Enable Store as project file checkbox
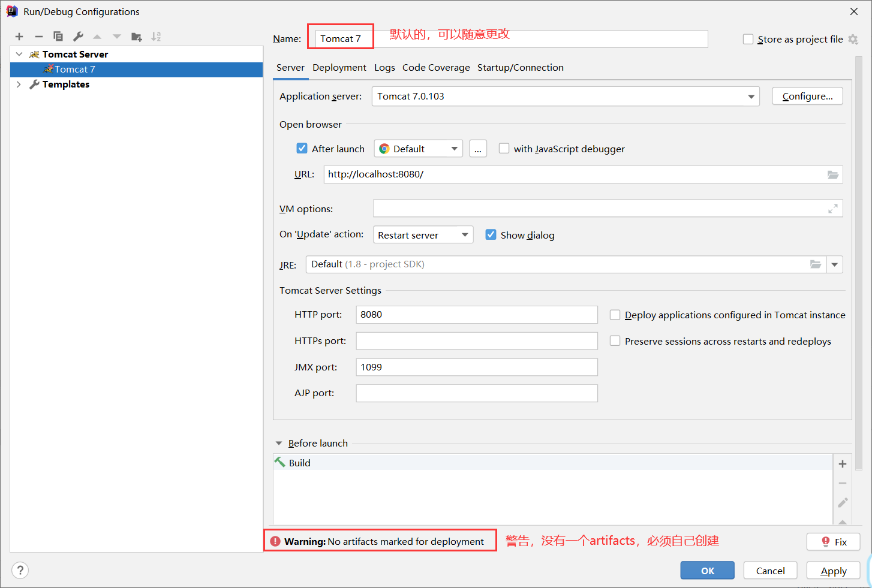The image size is (872, 588). (748, 39)
